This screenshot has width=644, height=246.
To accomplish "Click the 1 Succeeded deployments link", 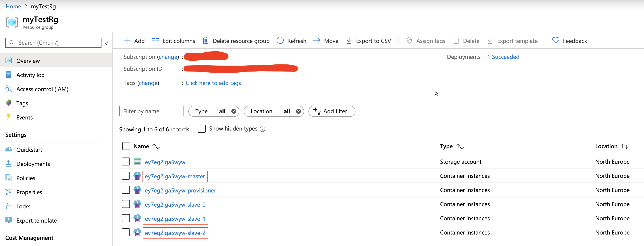I will 503,57.
